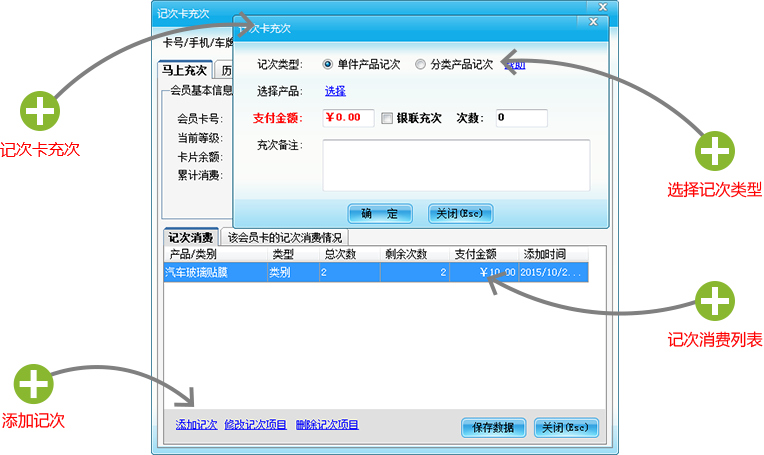Click into the 充次备注 remarks box
This screenshot has width=764, height=455.
[456, 166]
